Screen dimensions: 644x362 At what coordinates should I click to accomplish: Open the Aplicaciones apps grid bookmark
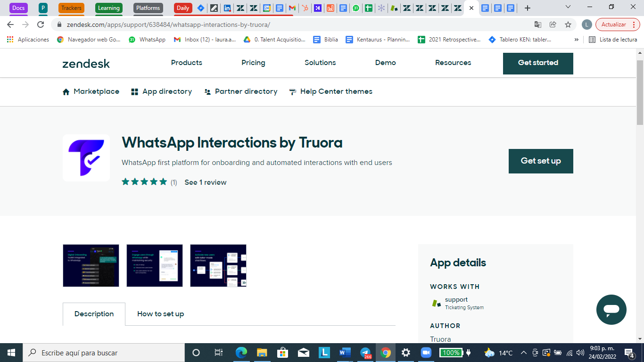click(28, 40)
